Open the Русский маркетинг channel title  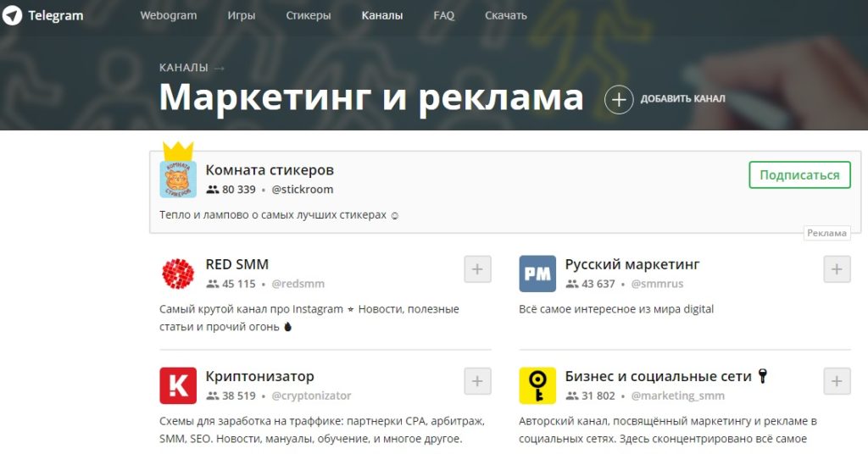click(632, 264)
